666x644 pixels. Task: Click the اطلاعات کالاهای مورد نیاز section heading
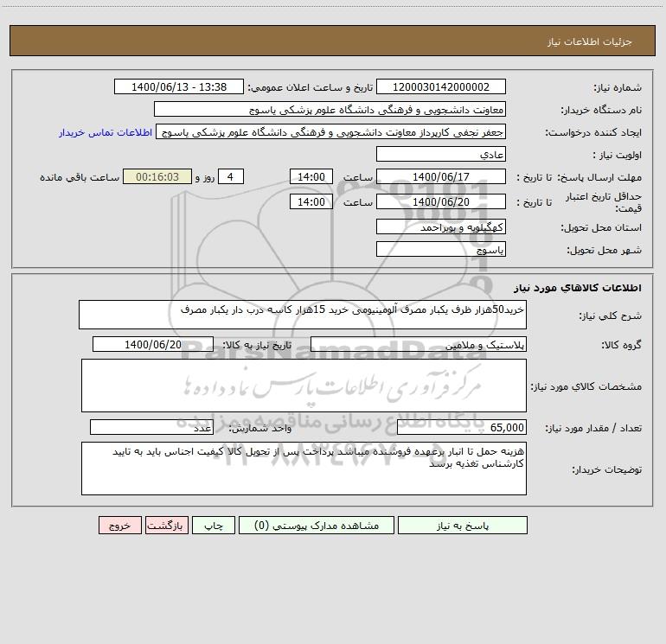pyautogui.click(x=578, y=288)
